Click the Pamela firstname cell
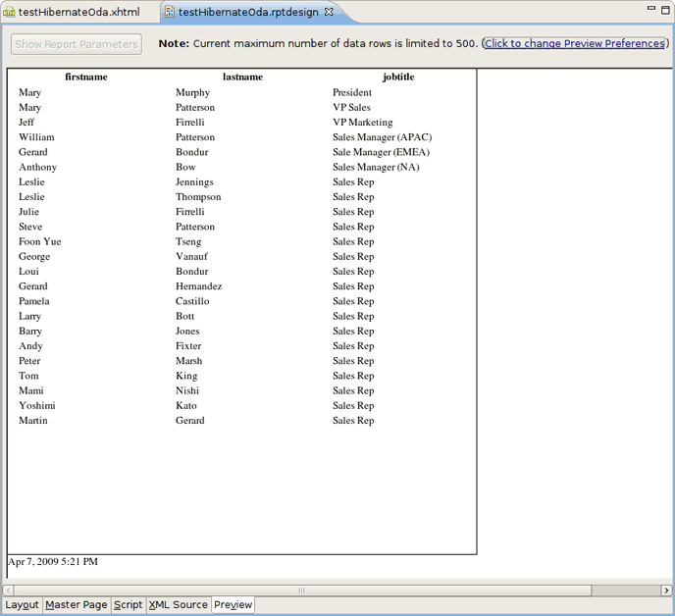The height and width of the screenshot is (616, 675). tap(34, 301)
